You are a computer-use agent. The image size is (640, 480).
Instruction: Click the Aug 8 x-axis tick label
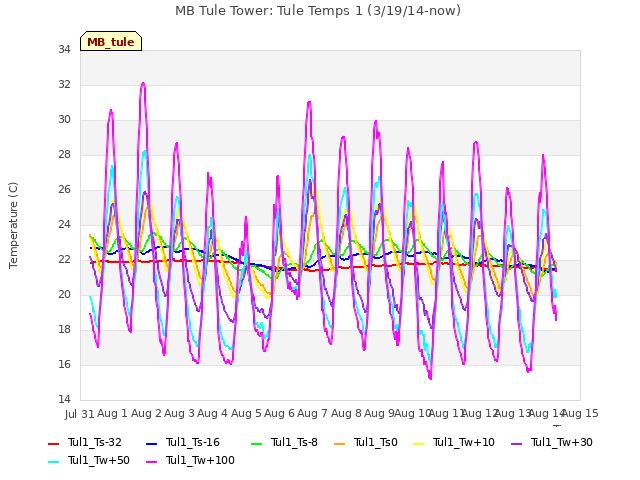tap(346, 413)
